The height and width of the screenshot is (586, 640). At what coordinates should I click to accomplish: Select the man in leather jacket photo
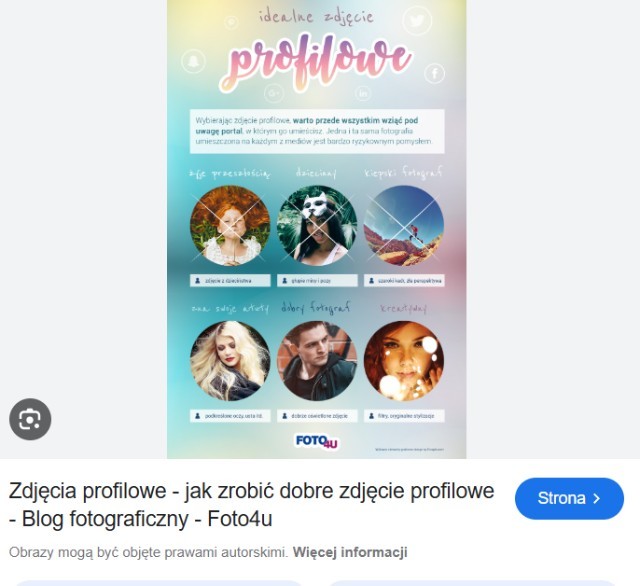(x=317, y=361)
